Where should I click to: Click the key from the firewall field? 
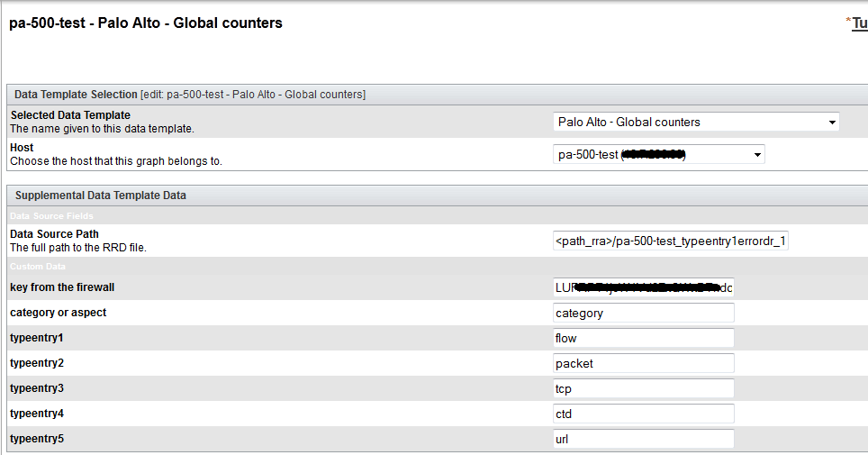(643, 287)
